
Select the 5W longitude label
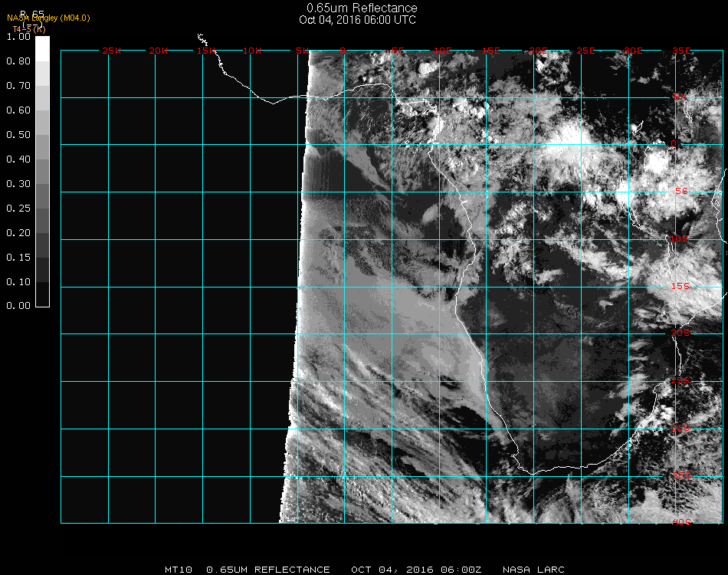point(302,51)
